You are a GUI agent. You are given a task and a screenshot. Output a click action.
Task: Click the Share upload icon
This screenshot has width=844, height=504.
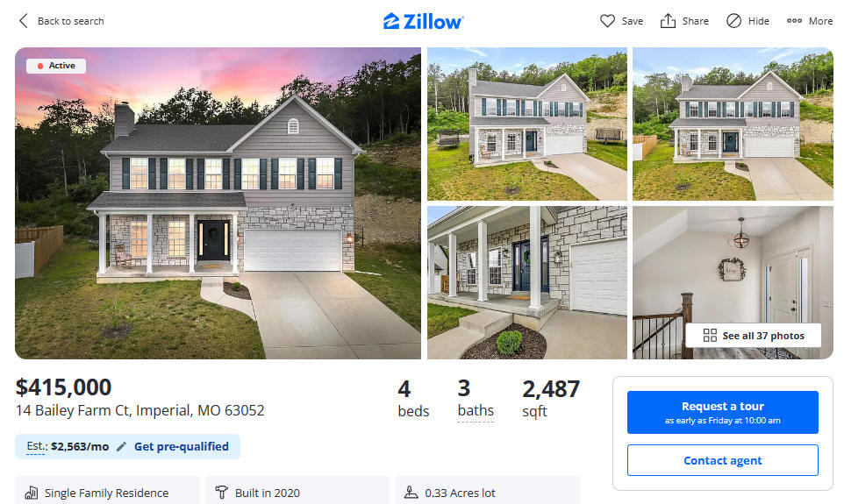668,21
